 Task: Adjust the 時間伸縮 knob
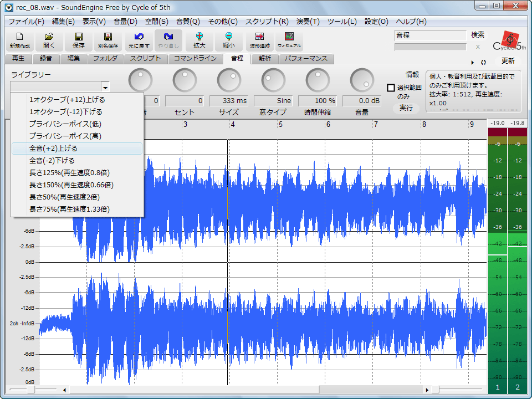[318, 80]
